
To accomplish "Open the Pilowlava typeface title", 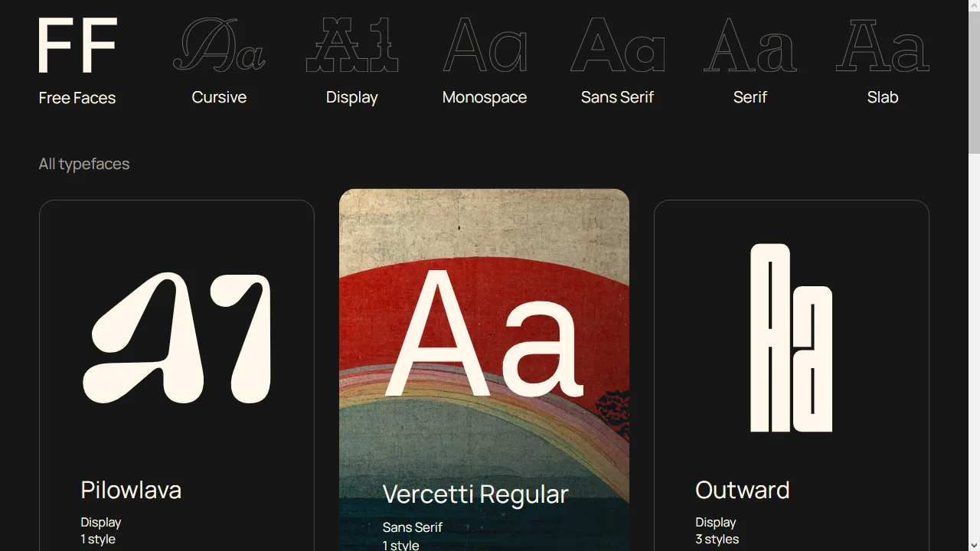I will [x=131, y=490].
